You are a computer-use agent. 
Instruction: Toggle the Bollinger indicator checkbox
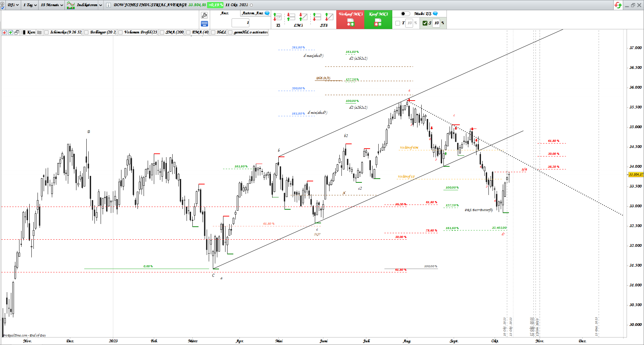coord(87,32)
